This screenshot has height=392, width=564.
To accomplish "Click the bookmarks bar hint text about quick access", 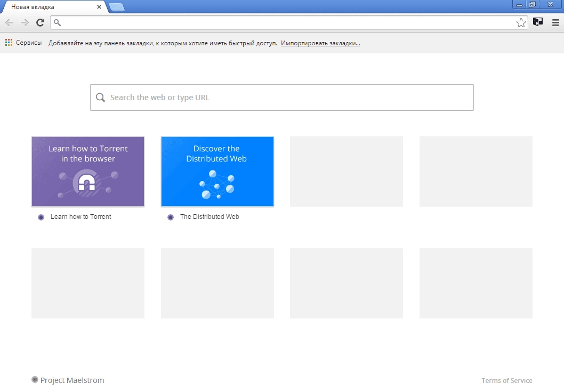I will click(163, 43).
